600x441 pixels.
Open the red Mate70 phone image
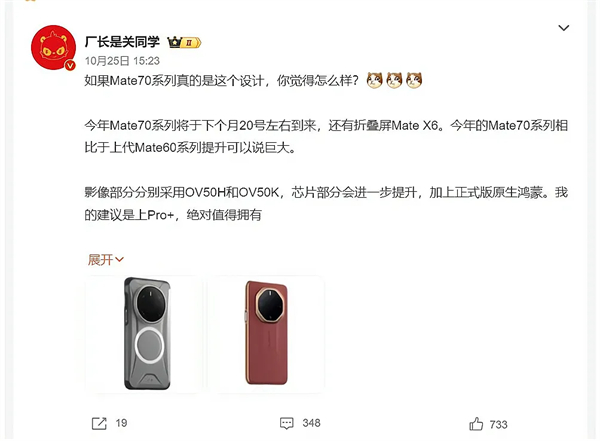(x=266, y=334)
